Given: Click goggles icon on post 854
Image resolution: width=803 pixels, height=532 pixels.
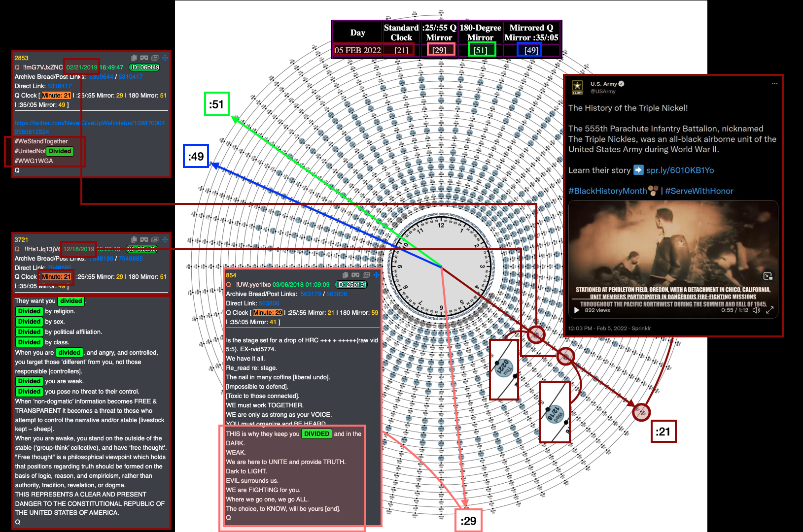Looking at the screenshot, I should point(355,275).
